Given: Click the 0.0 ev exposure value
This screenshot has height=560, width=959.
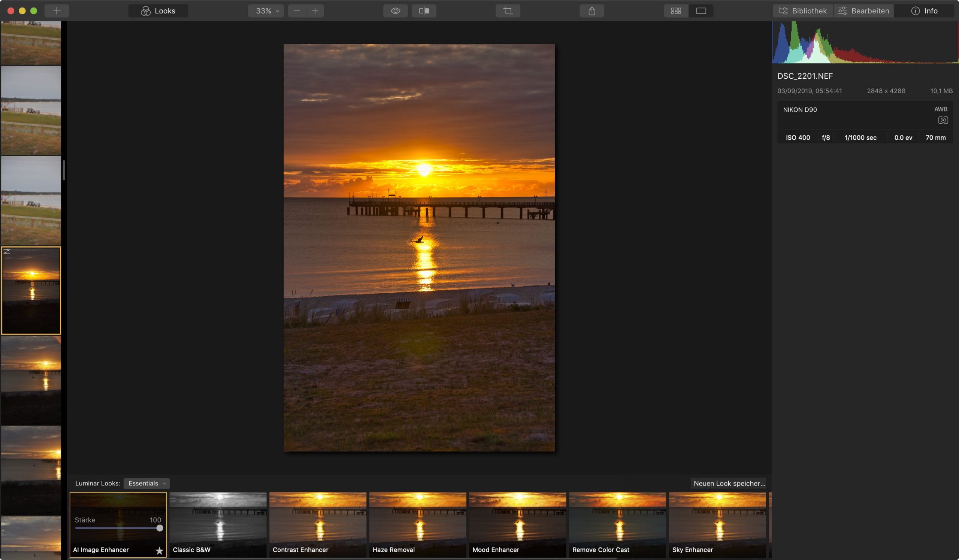Looking at the screenshot, I should pos(903,138).
